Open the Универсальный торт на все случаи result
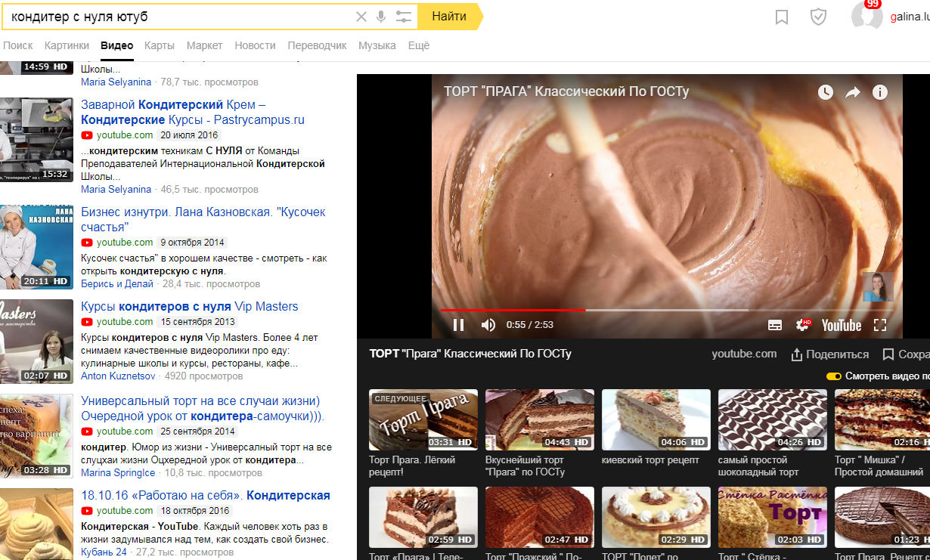Image resolution: width=930 pixels, height=560 pixels. click(203, 408)
